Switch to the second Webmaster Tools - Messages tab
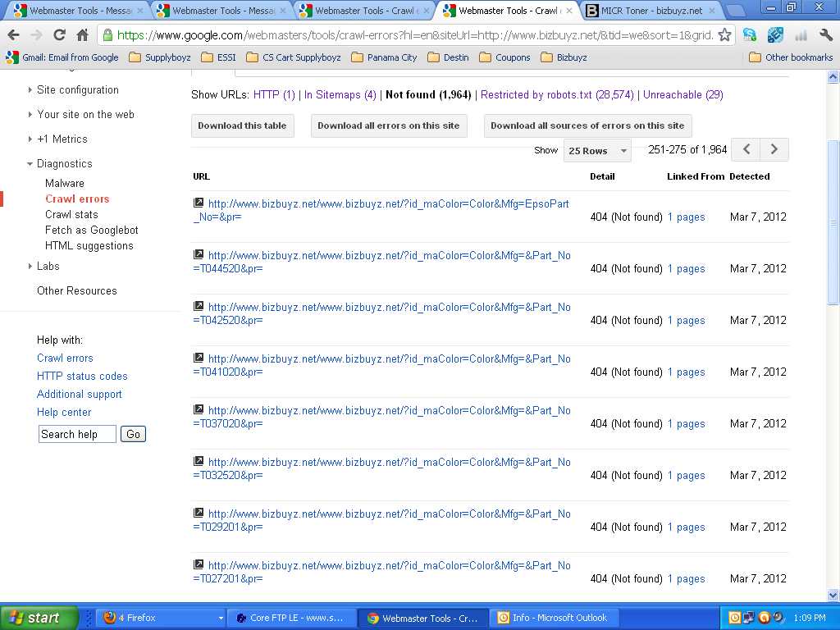The height and width of the screenshot is (630, 840). pyautogui.click(x=221, y=10)
